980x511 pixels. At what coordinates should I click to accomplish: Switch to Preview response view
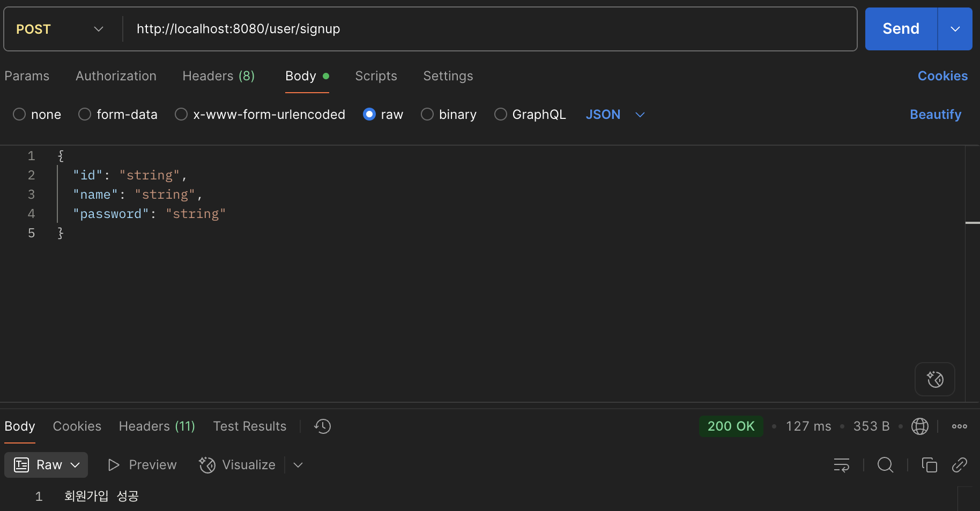[143, 465]
